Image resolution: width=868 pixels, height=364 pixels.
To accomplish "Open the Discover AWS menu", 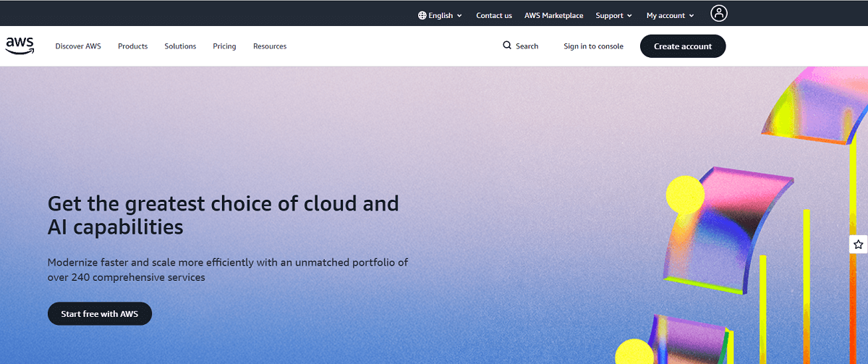I will tap(78, 46).
